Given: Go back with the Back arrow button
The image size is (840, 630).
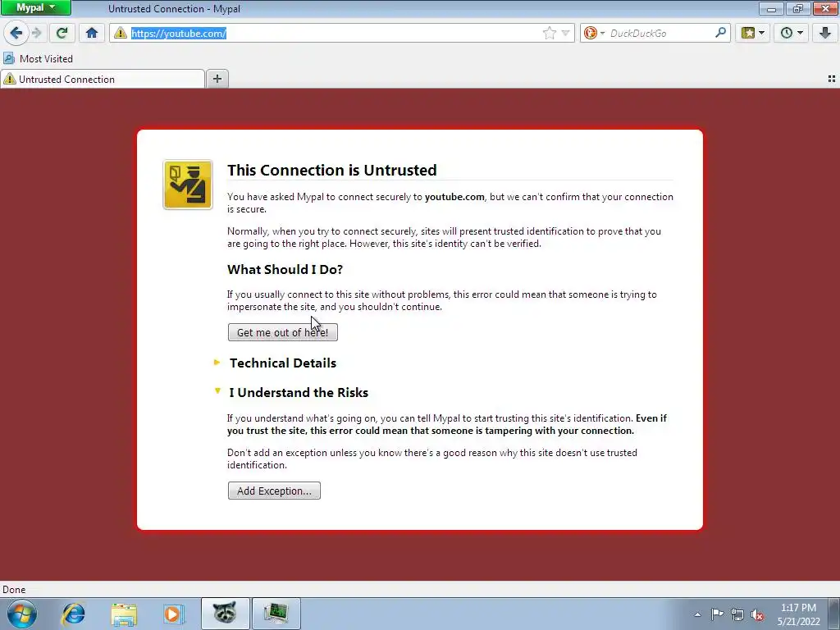Looking at the screenshot, I should 16,33.
